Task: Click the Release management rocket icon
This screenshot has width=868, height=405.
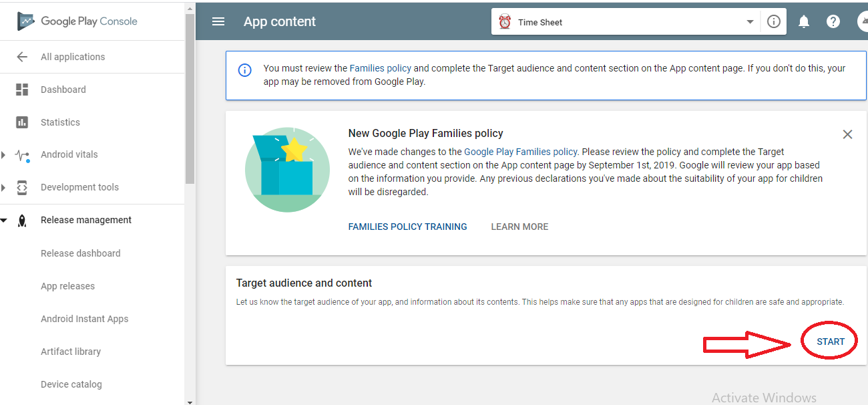Action: click(x=22, y=221)
